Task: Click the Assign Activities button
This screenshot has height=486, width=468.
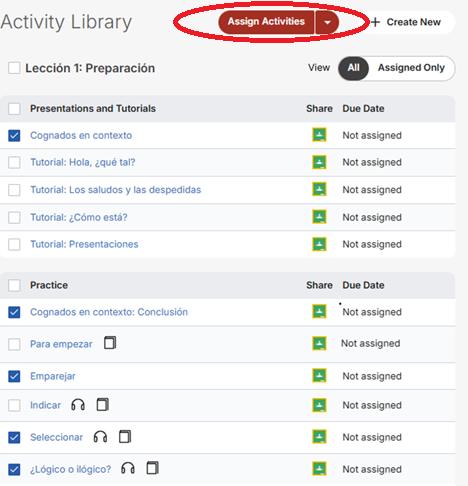Action: pyautogui.click(x=266, y=22)
